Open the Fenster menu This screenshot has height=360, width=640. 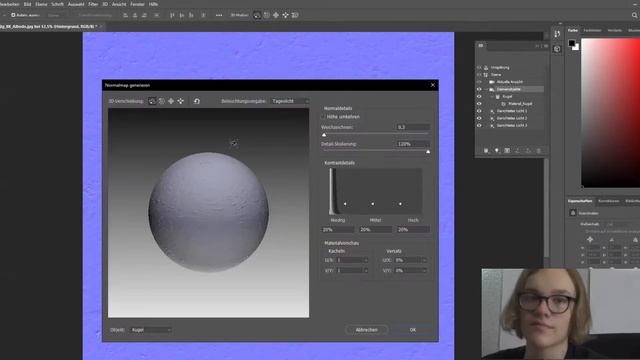click(x=137, y=4)
